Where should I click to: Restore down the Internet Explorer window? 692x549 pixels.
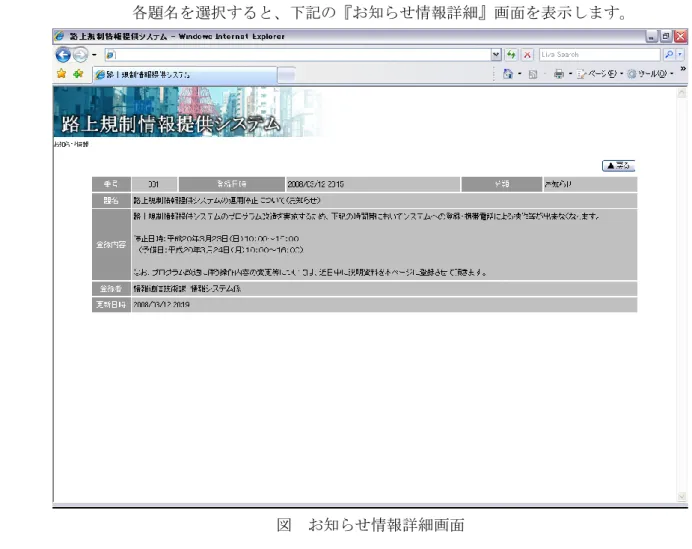pyautogui.click(x=666, y=36)
